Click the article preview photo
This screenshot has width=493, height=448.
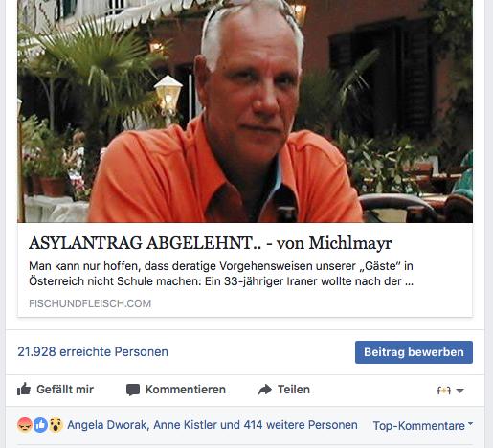245,111
